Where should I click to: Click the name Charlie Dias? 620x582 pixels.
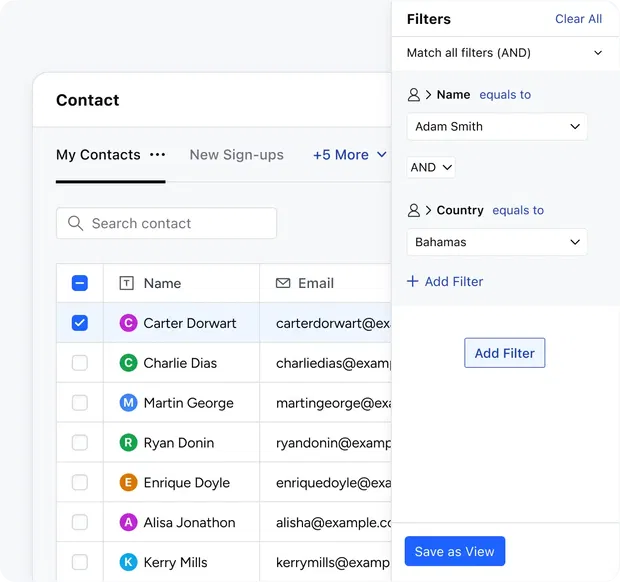(x=180, y=363)
